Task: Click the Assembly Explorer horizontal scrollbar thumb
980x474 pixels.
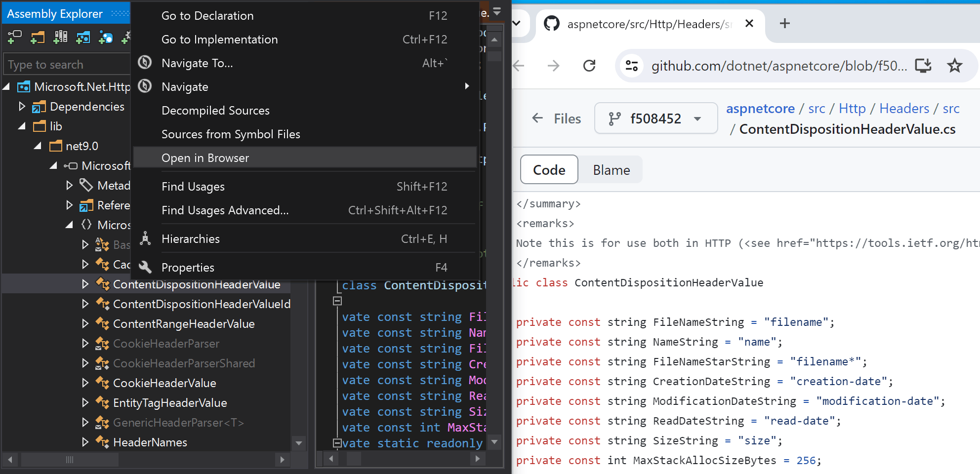Action: point(69,460)
